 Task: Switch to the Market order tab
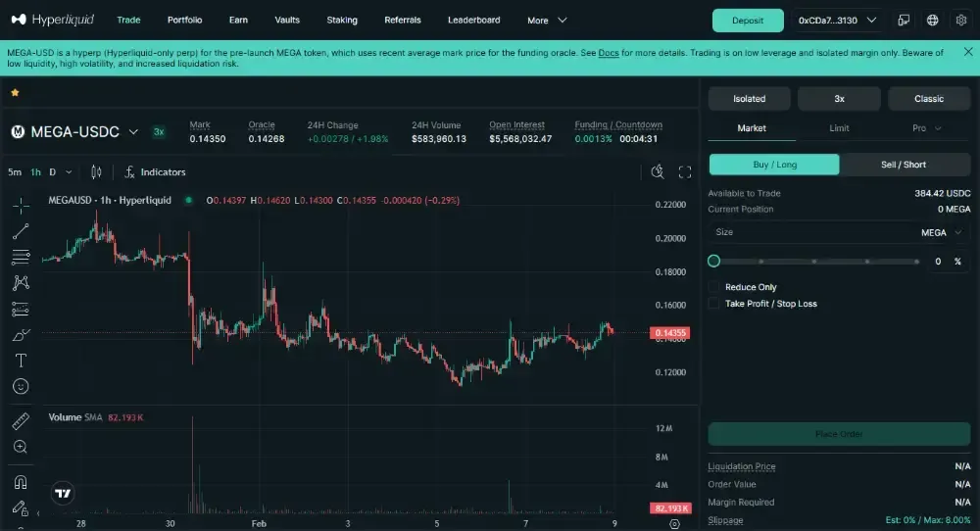pyautogui.click(x=752, y=128)
